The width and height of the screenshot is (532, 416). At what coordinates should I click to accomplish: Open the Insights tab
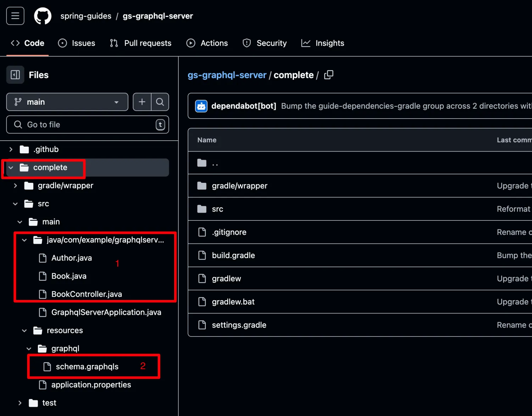pos(323,43)
